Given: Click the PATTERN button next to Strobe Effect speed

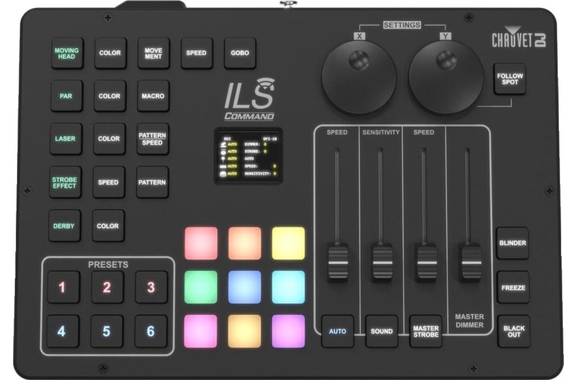Looking at the screenshot, I should coord(152,183).
